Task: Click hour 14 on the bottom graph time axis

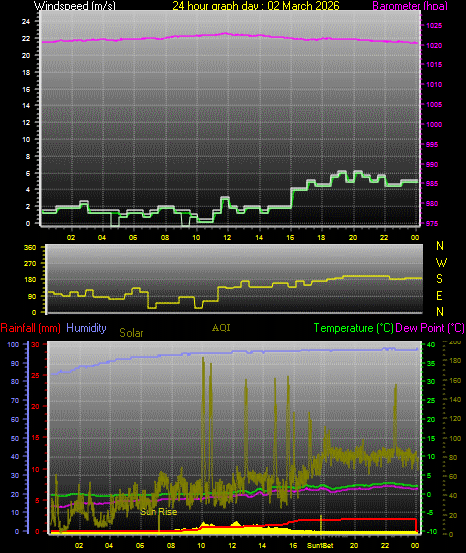Action: pos(262,545)
